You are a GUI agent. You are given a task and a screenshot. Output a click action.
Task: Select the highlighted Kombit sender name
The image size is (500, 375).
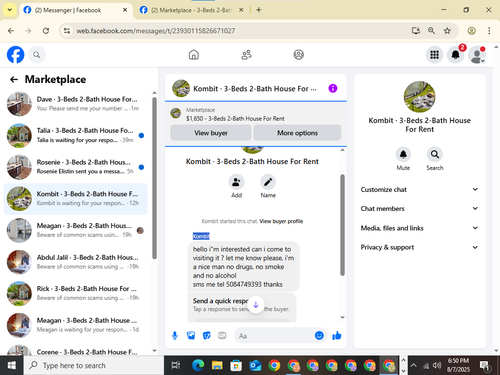201,236
